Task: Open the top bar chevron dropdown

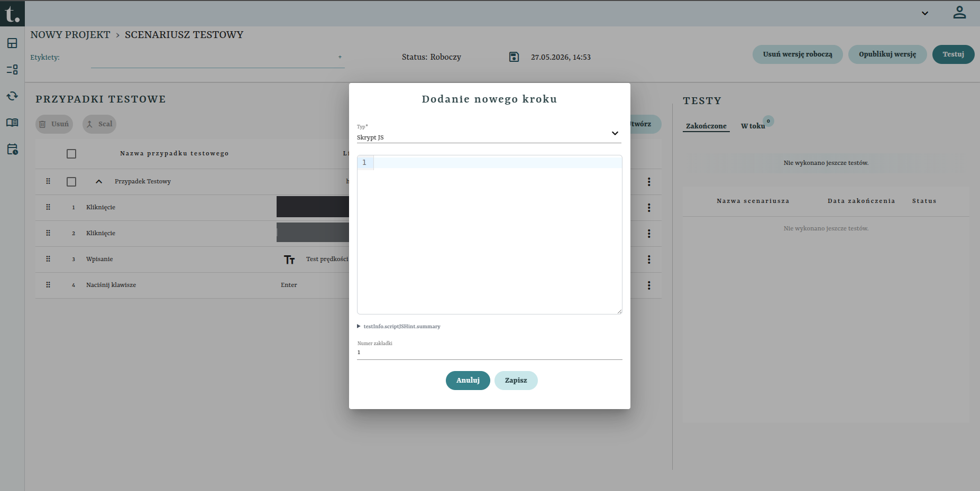Action: click(x=925, y=13)
